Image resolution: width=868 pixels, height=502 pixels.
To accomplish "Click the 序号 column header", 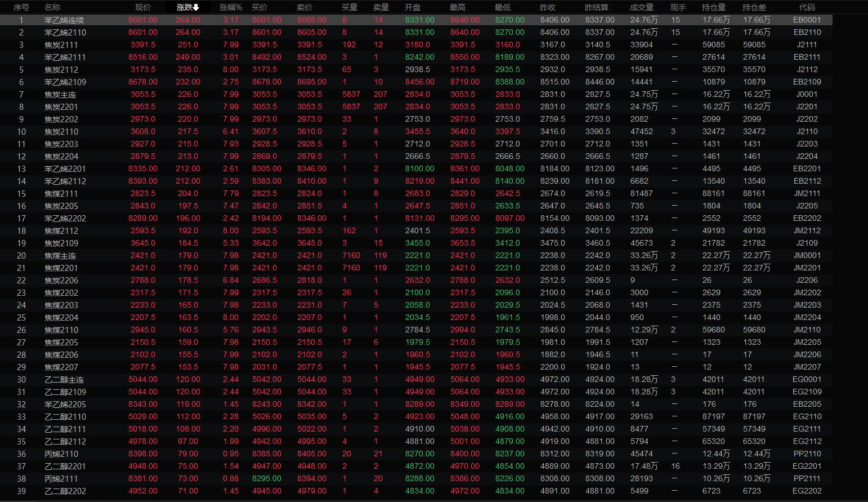I will coord(21,7).
